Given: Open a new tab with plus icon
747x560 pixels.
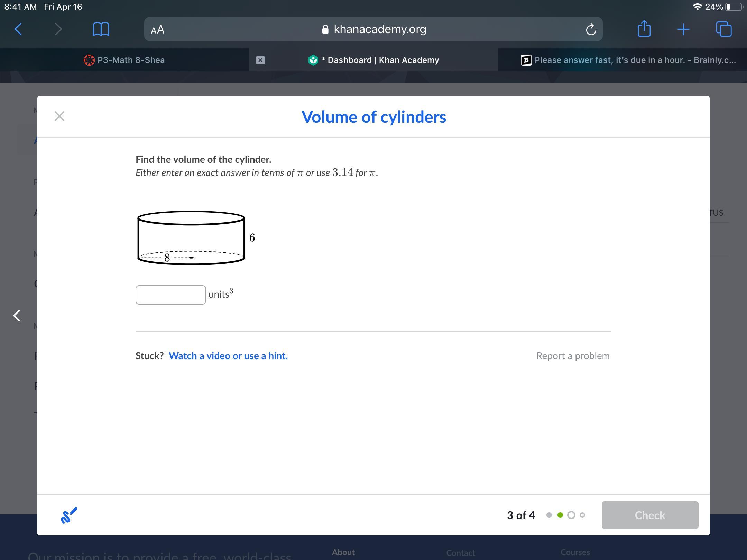Looking at the screenshot, I should point(683,29).
